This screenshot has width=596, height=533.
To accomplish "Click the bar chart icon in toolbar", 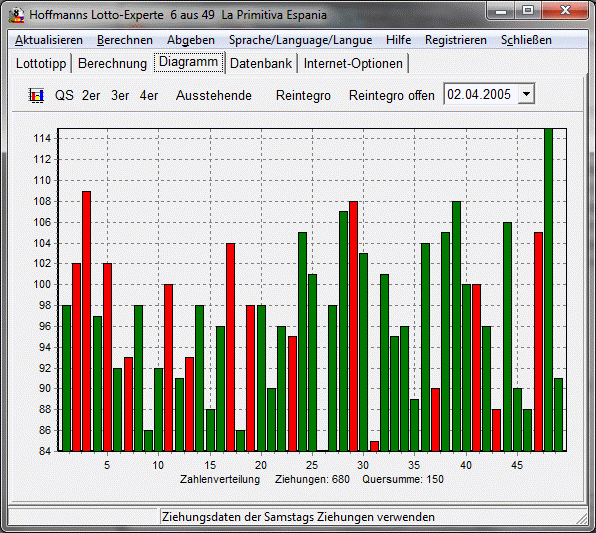I will [x=36, y=95].
